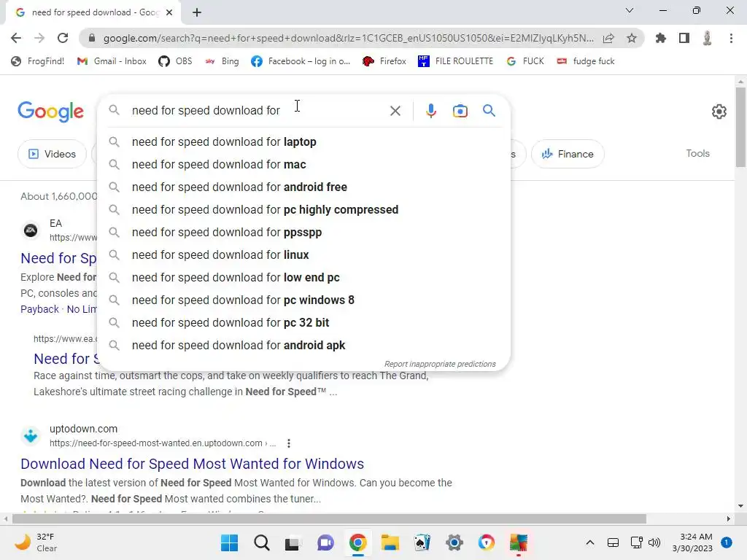The width and height of the screenshot is (747, 560).
Task: Click the vertical page scrollbar
Action: (x=740, y=128)
